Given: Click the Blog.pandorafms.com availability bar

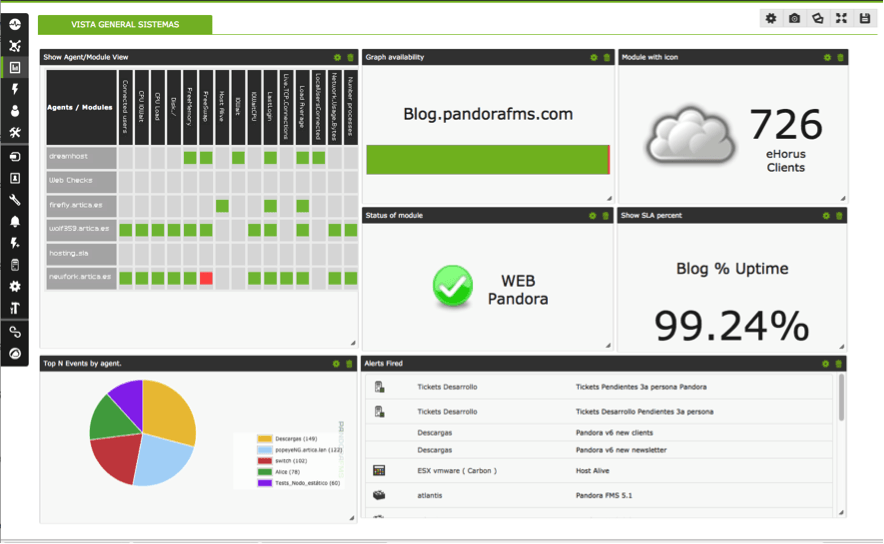Looking at the screenshot, I should point(488,160).
